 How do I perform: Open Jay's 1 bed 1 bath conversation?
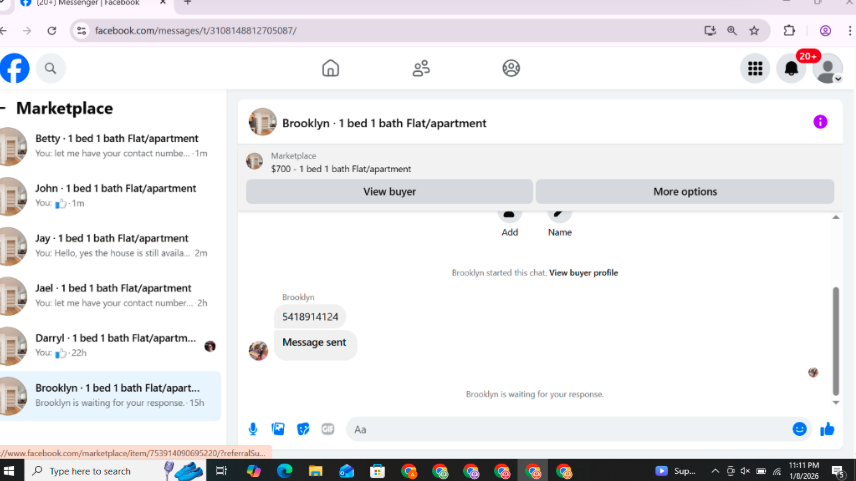point(109,246)
